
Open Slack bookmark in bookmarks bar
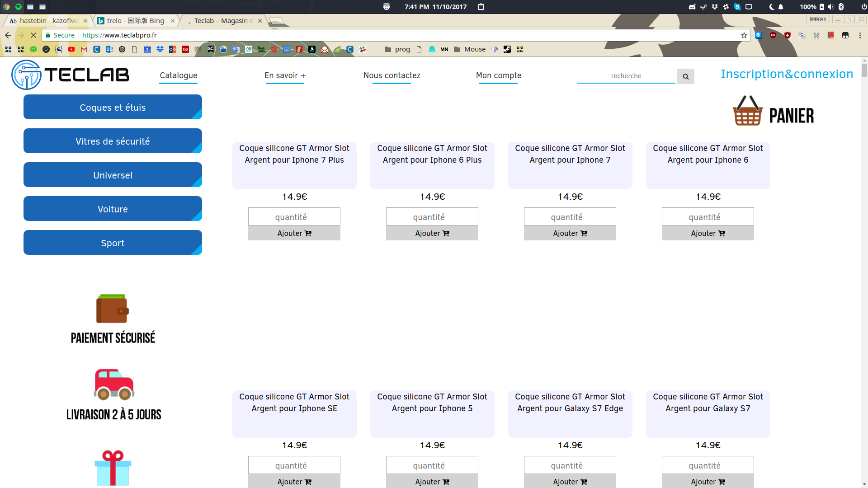363,49
